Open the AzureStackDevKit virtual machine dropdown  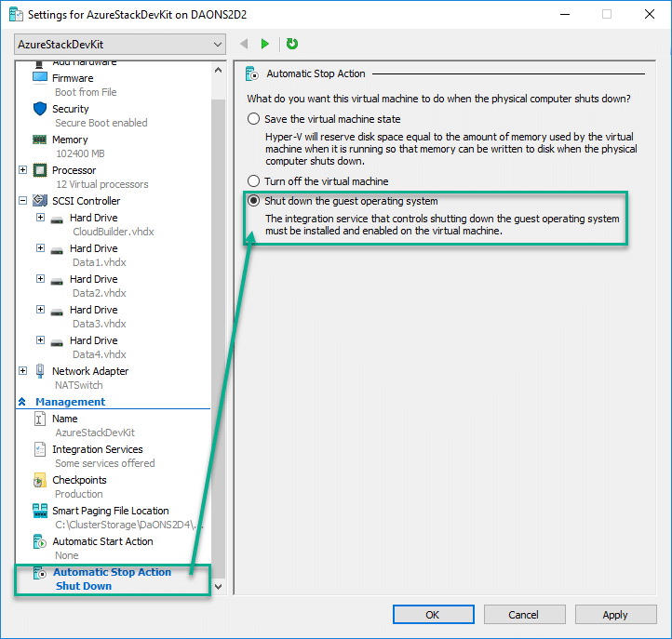(x=119, y=44)
